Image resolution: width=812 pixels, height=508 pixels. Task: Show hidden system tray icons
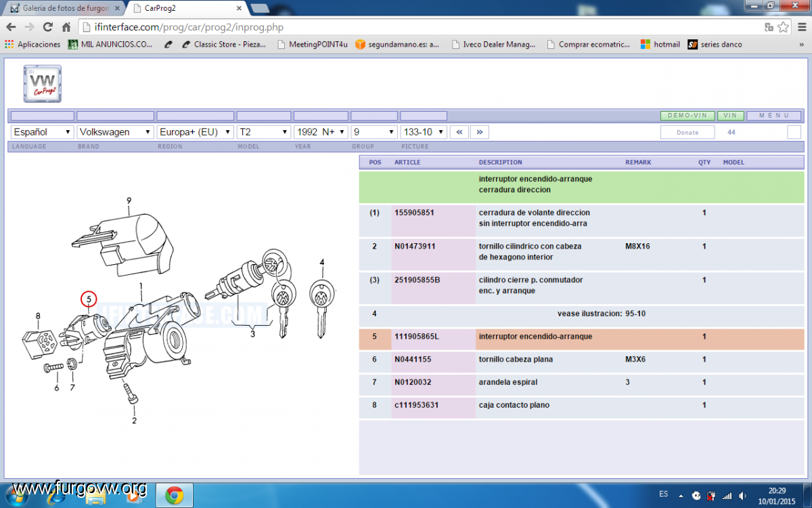pos(680,496)
